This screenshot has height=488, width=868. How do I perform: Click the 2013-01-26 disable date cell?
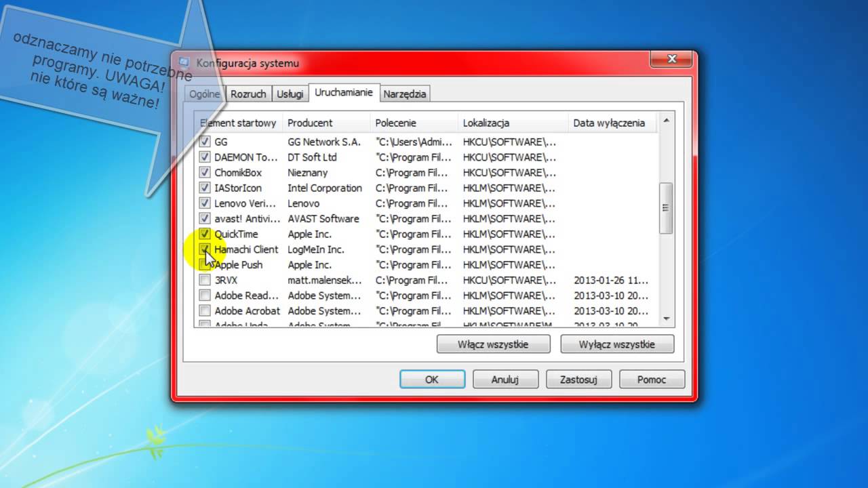tap(611, 280)
